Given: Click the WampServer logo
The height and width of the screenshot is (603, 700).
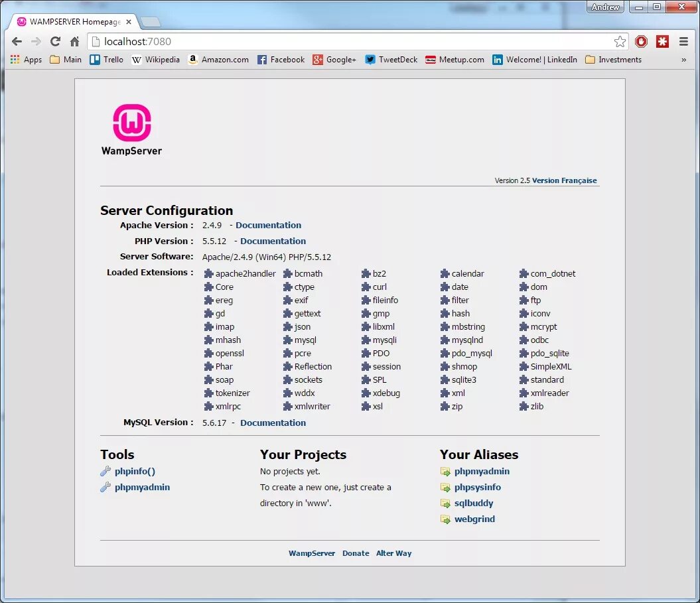Looking at the screenshot, I should pyautogui.click(x=131, y=129).
